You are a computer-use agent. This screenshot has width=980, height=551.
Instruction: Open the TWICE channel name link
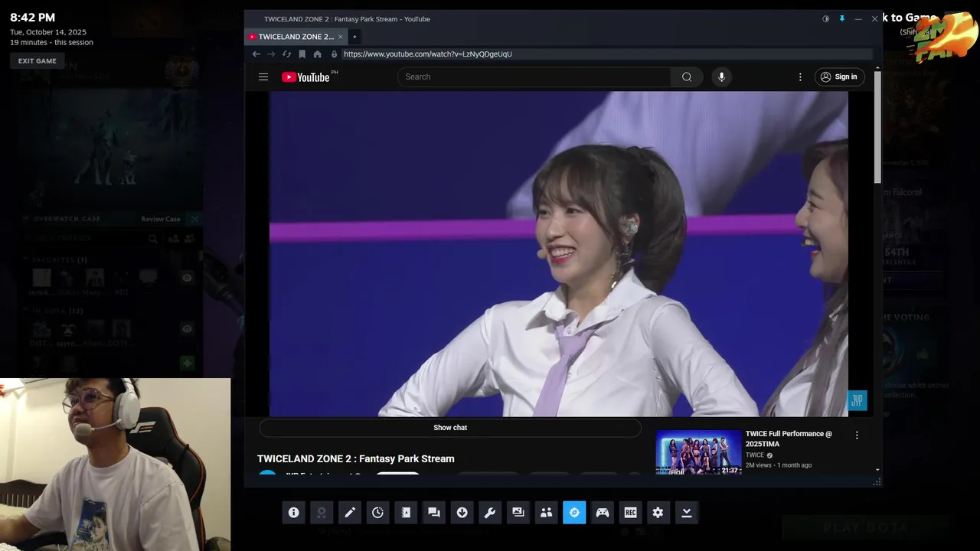(755, 455)
